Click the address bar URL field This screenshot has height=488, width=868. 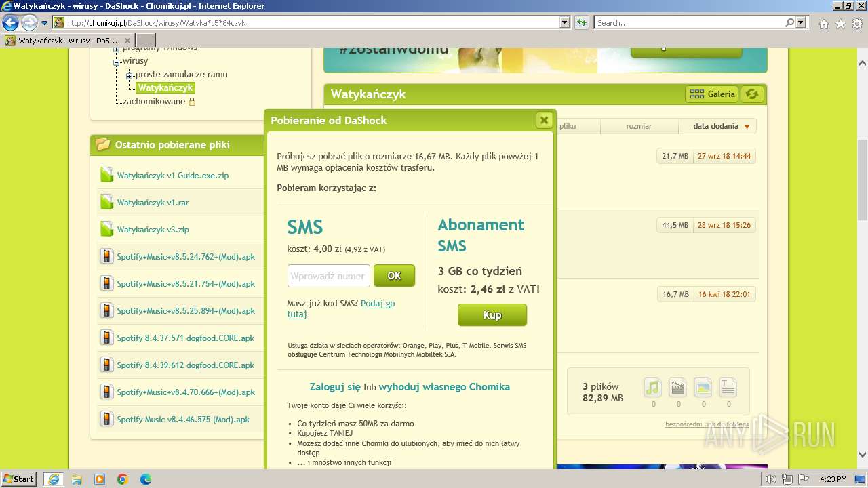(312, 22)
